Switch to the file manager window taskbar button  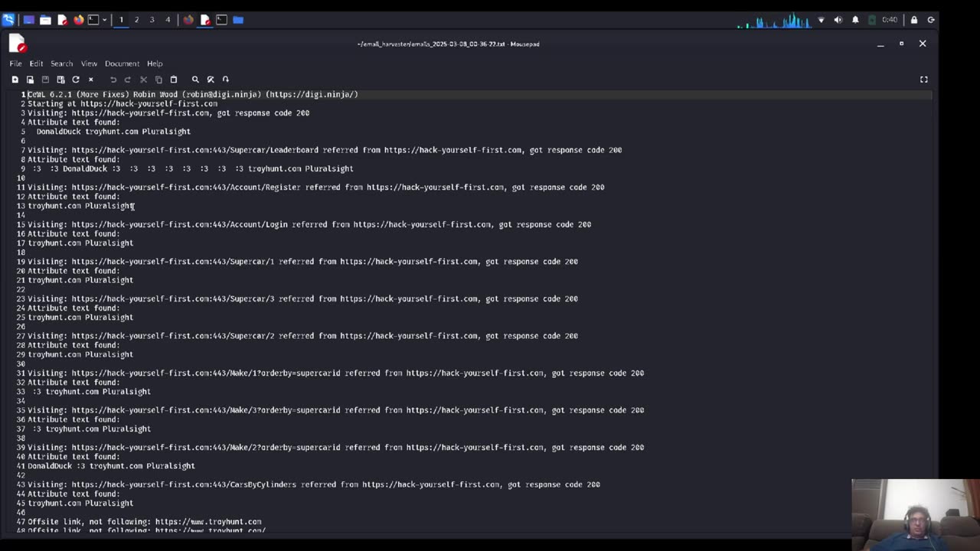[238, 20]
